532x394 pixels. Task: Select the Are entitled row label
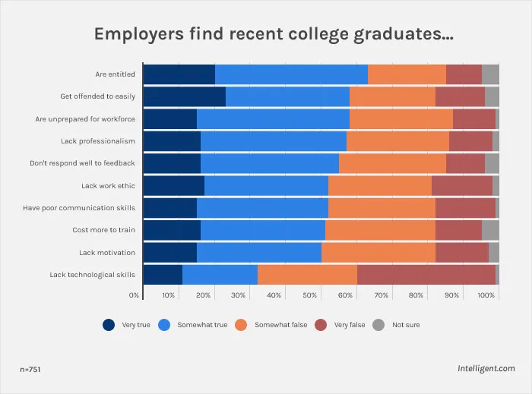click(115, 74)
